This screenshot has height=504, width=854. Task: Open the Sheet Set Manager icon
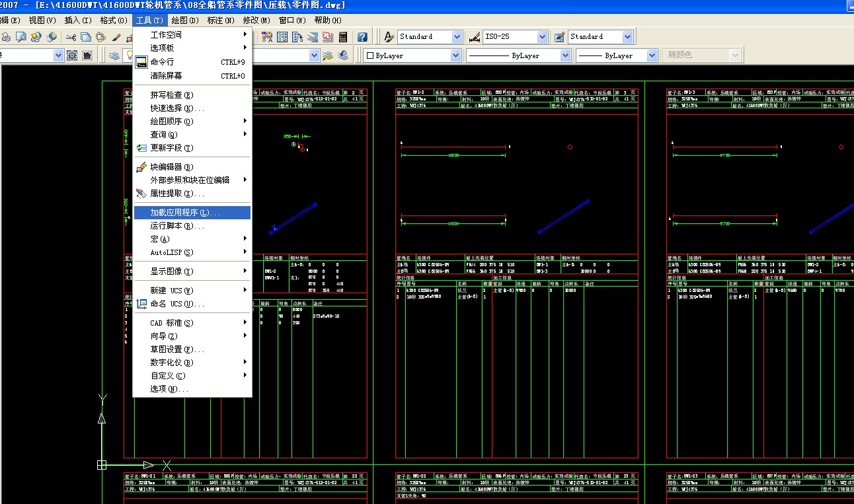312,37
